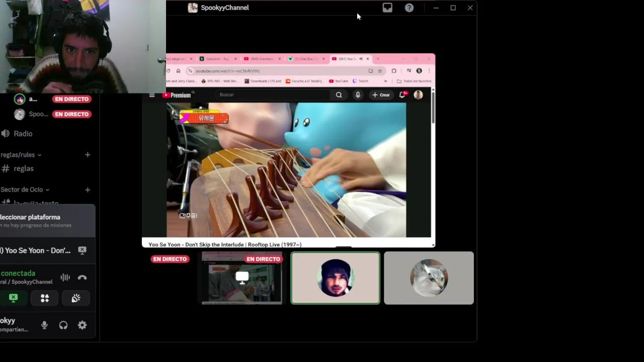Stop streaming Yoo Se Yoon screen icon
Viewport: 644px width, 362px height.
83,250
